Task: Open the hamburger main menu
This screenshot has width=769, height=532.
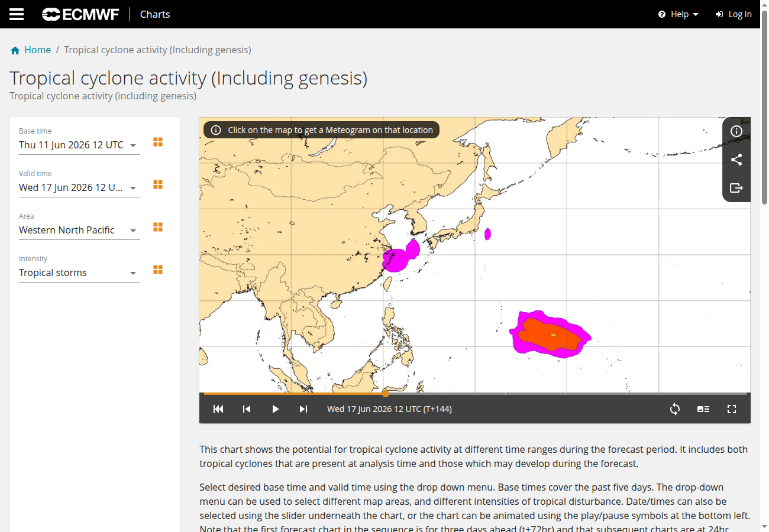Action: coord(17,14)
